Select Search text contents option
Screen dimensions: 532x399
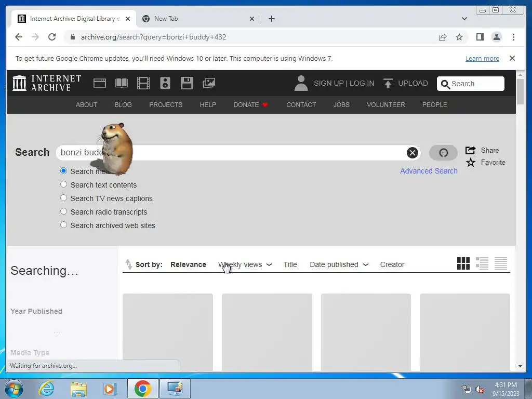point(63,184)
